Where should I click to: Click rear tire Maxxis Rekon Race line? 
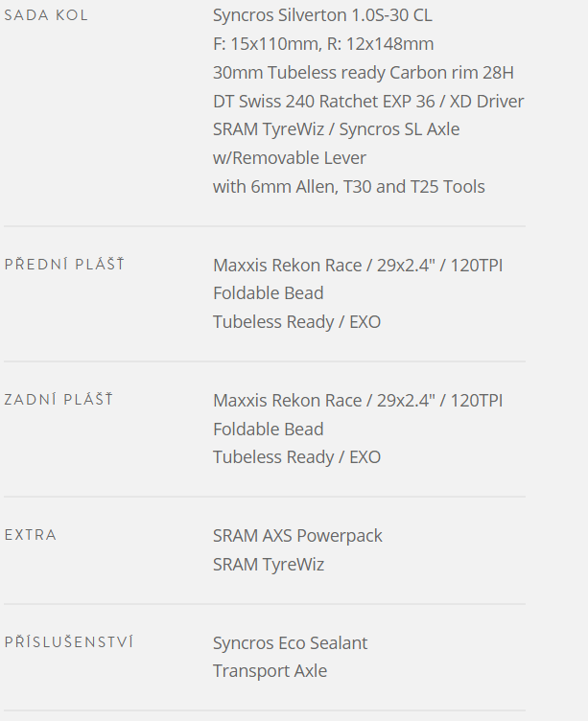point(358,401)
